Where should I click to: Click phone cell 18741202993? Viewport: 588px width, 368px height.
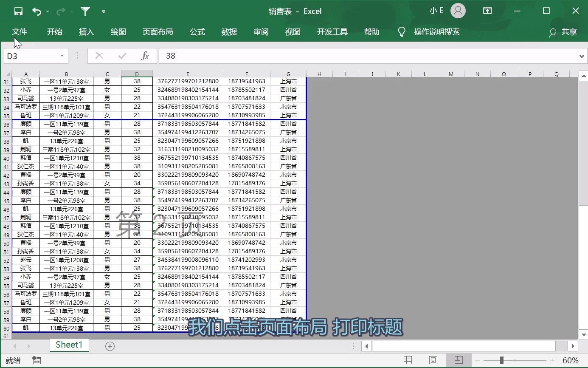pos(247,260)
